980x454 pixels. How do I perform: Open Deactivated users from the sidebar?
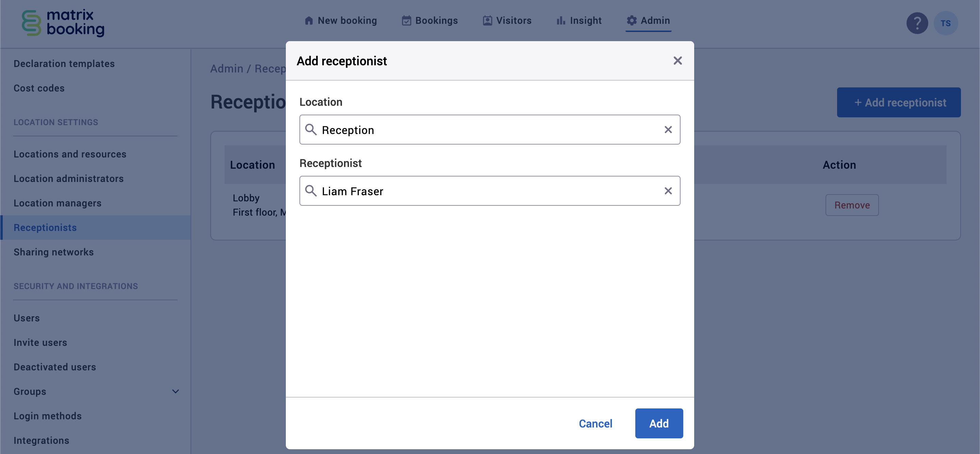click(x=55, y=367)
